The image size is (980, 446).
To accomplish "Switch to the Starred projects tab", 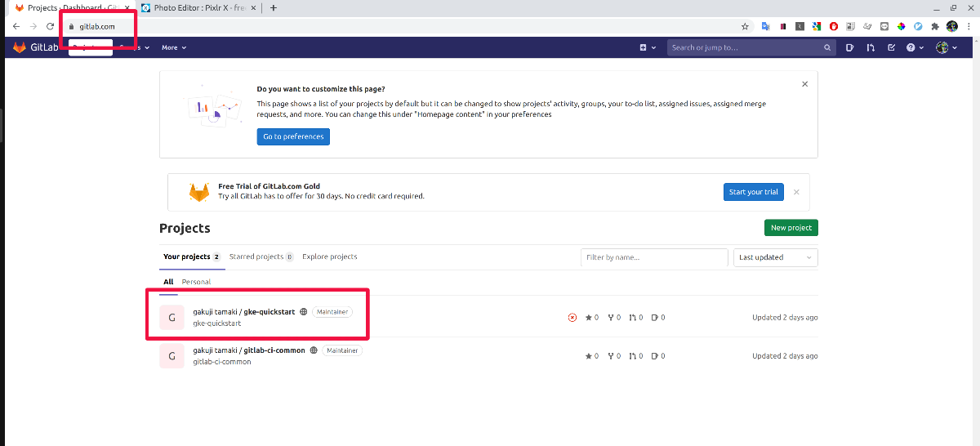I will [x=261, y=256].
